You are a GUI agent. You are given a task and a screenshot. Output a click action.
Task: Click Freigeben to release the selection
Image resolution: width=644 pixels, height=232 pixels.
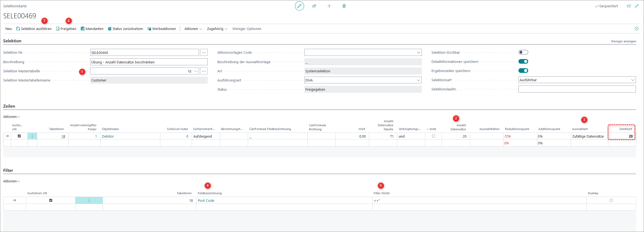click(x=66, y=29)
